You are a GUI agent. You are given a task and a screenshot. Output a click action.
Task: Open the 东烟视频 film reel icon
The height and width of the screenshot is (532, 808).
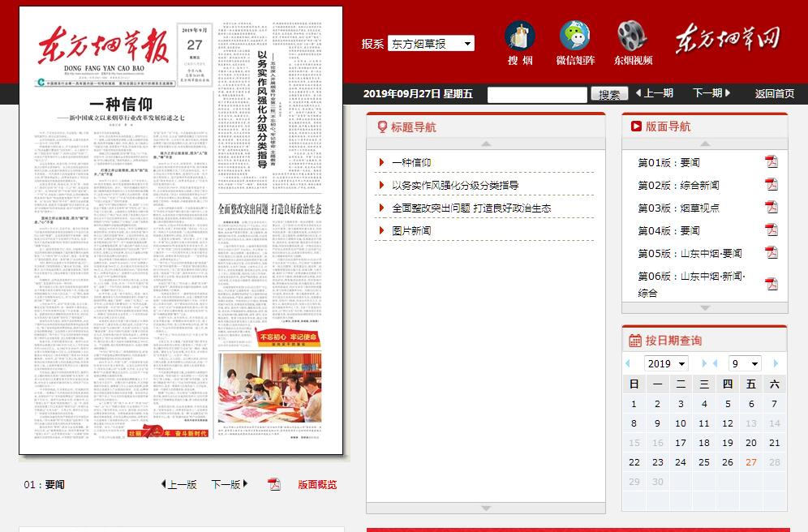point(632,38)
